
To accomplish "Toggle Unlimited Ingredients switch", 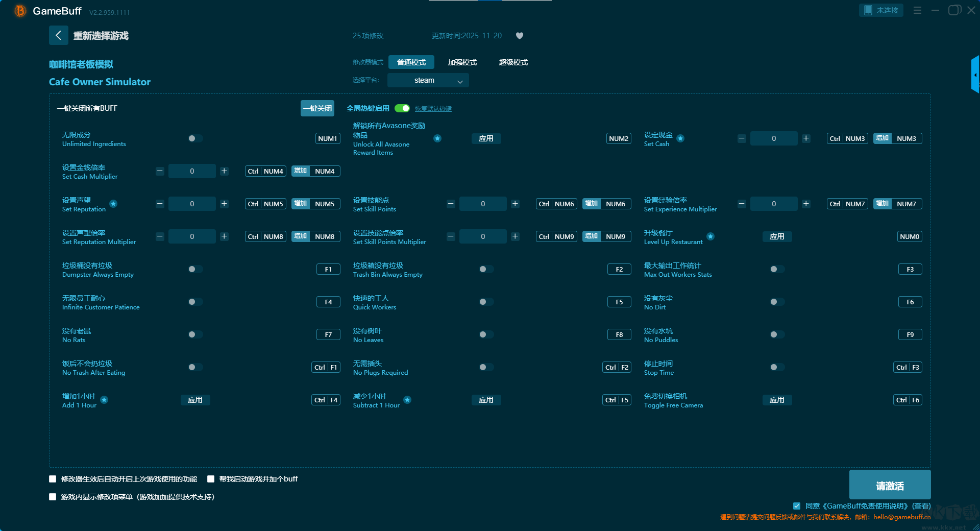I will tap(195, 138).
